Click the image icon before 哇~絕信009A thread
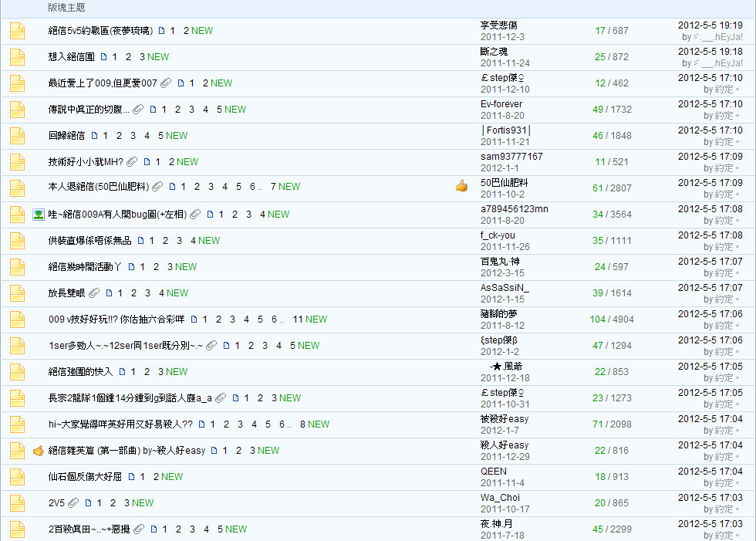The width and height of the screenshot is (756, 541). point(38,215)
